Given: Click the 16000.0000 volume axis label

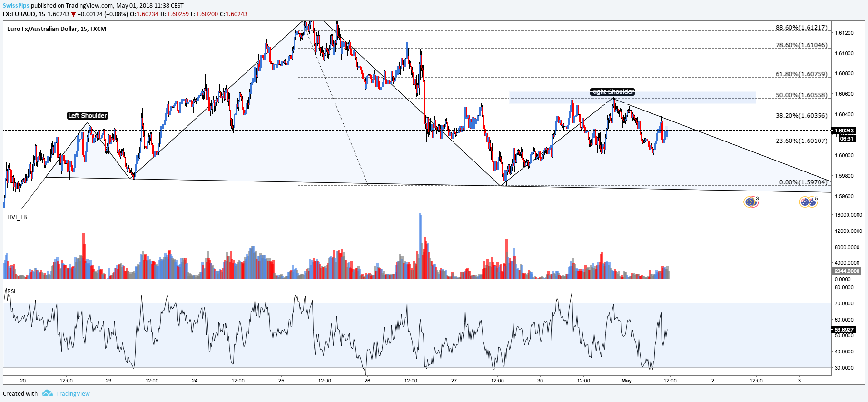Looking at the screenshot, I should (848, 215).
